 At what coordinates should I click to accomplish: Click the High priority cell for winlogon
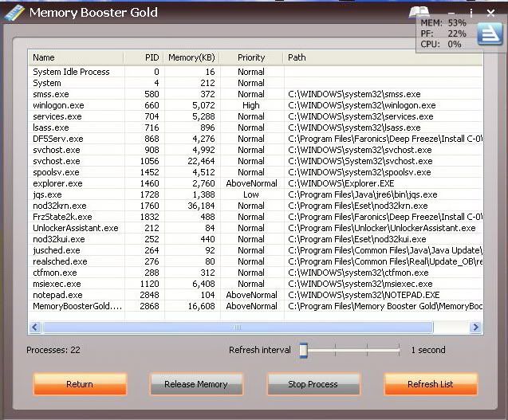(251, 105)
